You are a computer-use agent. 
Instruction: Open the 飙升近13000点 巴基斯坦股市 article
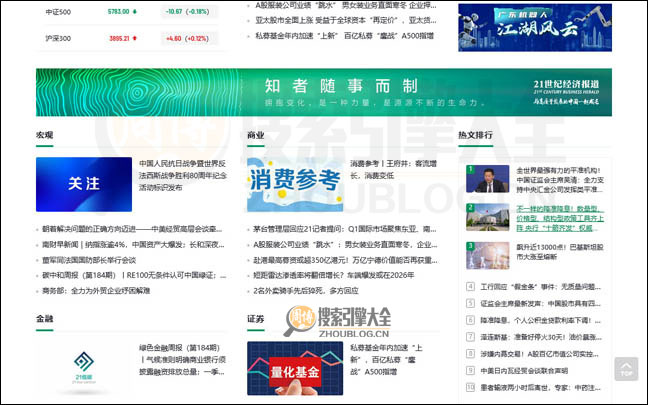click(x=560, y=252)
